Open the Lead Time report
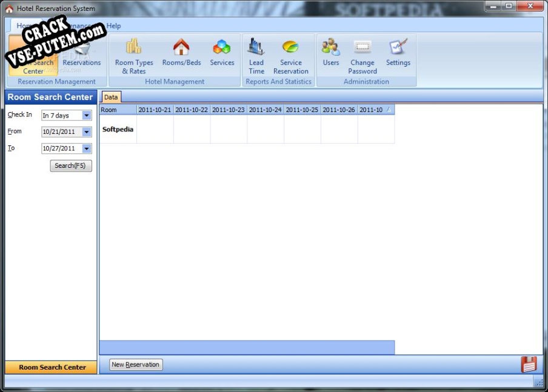This screenshot has height=392, width=548. point(256,57)
